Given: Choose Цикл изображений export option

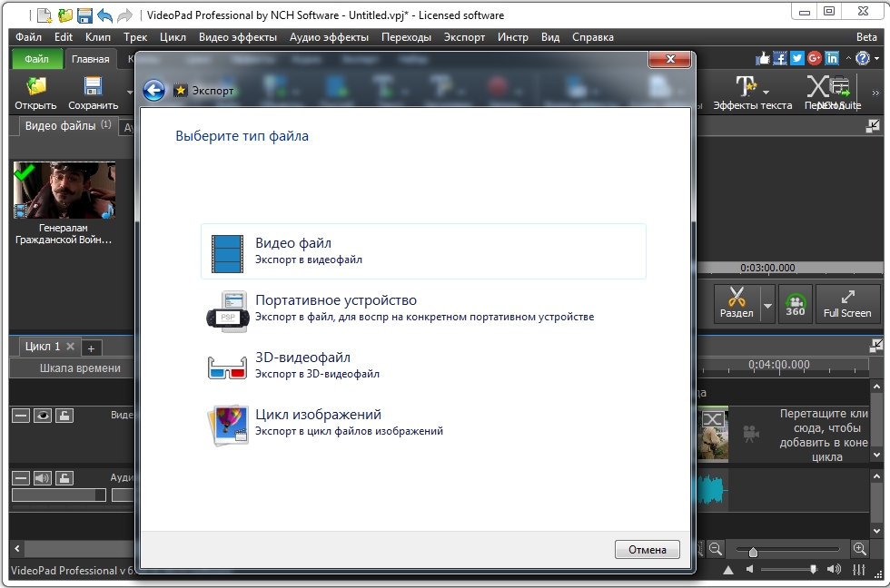Looking at the screenshot, I should point(423,423).
